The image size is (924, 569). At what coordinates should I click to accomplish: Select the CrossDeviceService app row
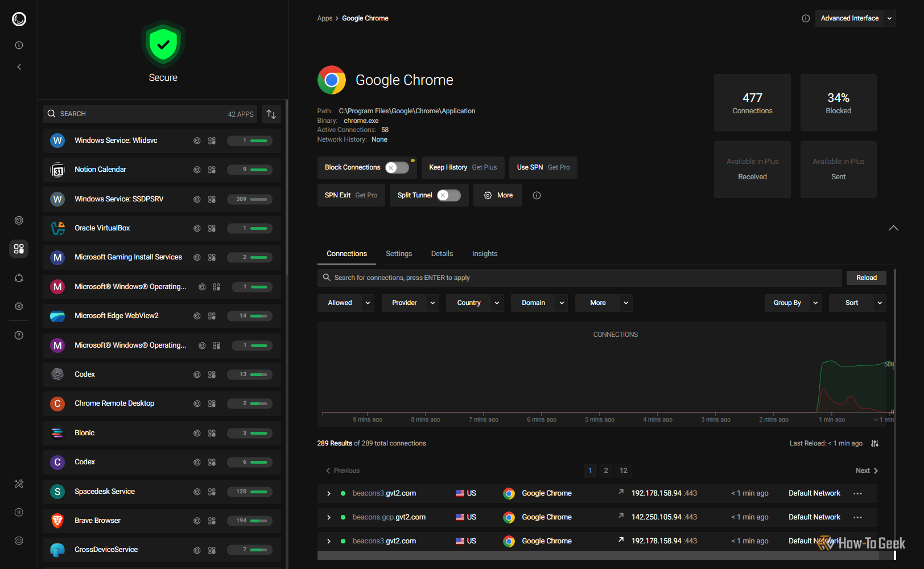coord(162,550)
